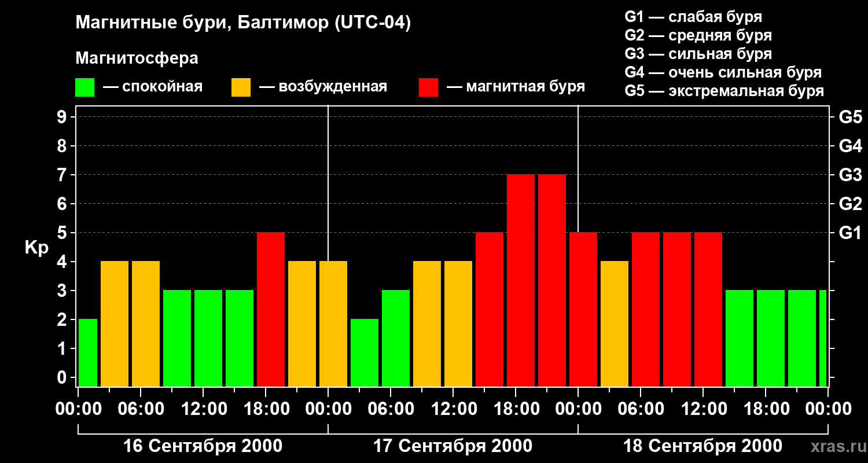
Task: Click the '— спокойная' legend label
Action: pyautogui.click(x=153, y=87)
